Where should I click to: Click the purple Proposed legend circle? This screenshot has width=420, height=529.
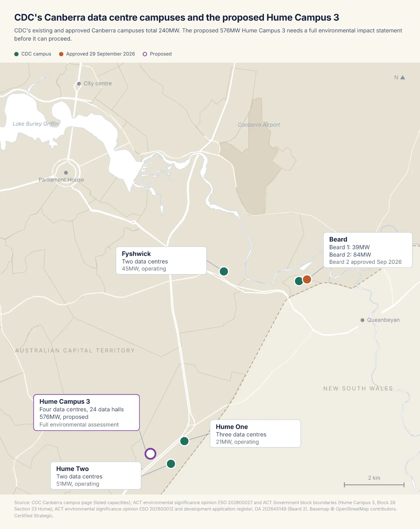tap(145, 54)
